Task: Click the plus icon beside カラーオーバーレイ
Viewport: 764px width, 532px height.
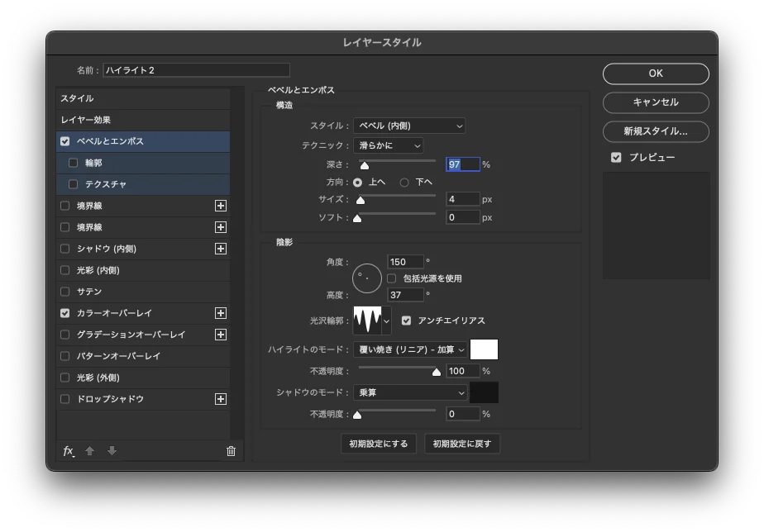Action: click(x=221, y=313)
